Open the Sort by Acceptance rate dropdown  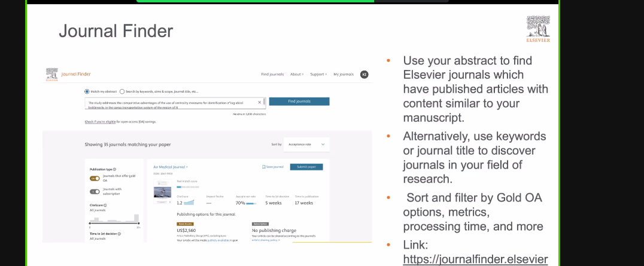[306, 145]
